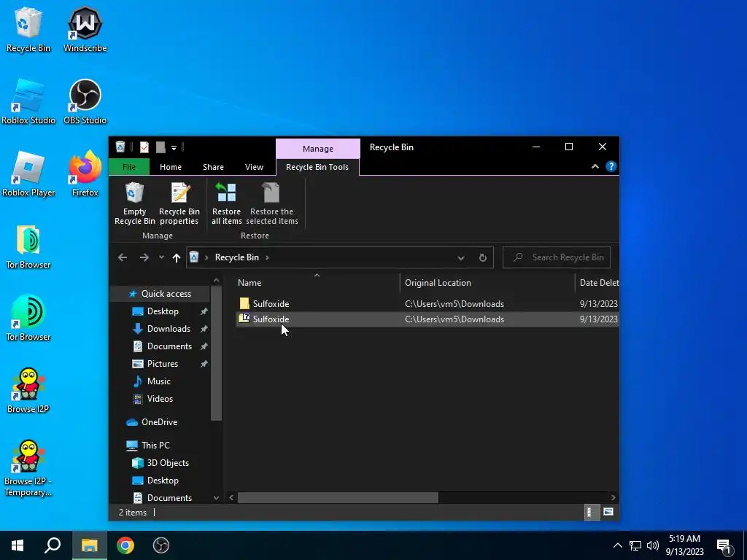Open the Share ribbon tab

[x=213, y=167]
